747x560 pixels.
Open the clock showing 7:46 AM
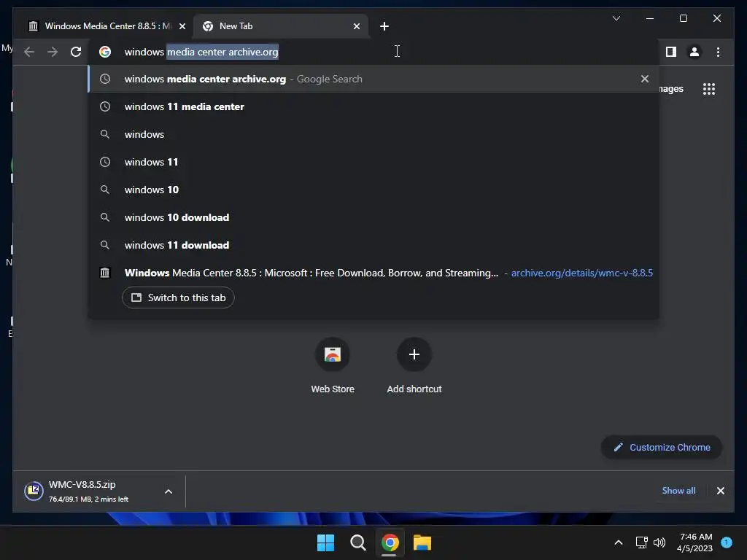coord(694,542)
